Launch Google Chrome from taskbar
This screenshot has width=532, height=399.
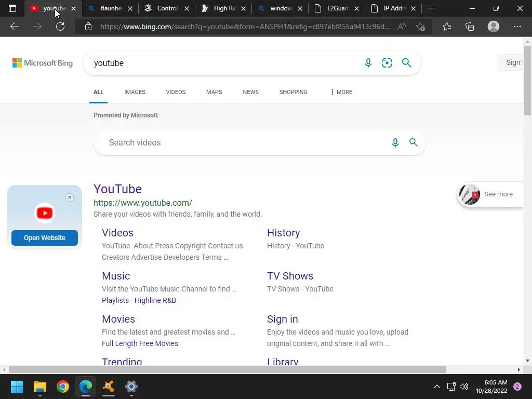pos(63,387)
